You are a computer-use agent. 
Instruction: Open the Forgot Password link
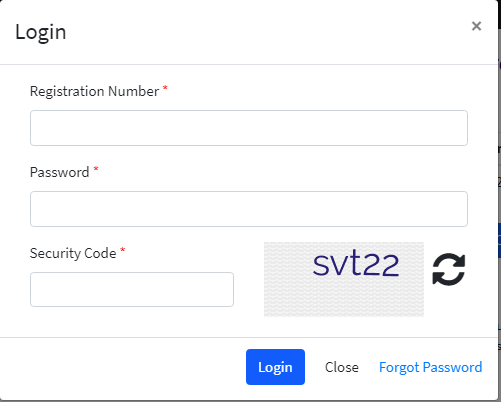(x=430, y=367)
